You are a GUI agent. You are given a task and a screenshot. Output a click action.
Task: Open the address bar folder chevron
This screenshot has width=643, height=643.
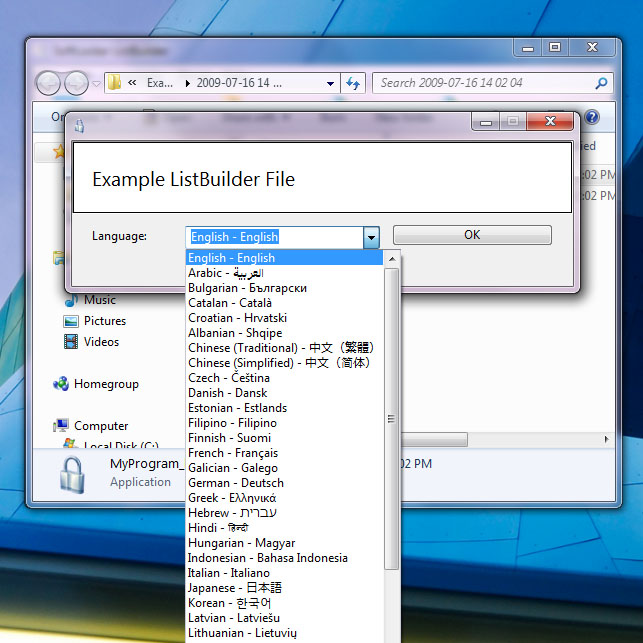[x=133, y=83]
